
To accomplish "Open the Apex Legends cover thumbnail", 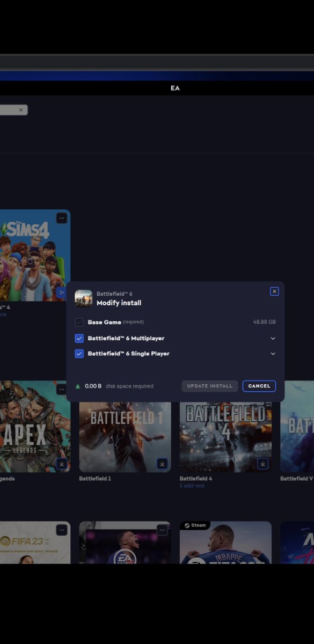I will click(35, 427).
